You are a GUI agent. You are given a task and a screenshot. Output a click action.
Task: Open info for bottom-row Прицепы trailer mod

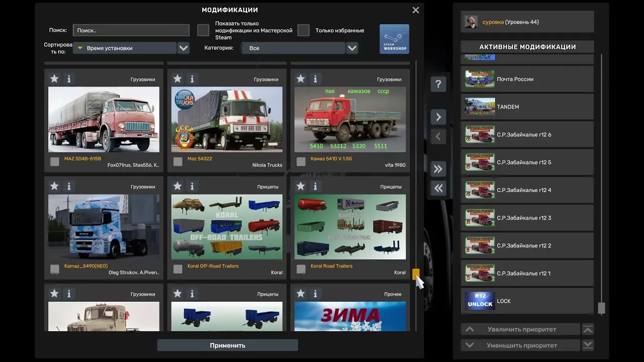pyautogui.click(x=192, y=294)
